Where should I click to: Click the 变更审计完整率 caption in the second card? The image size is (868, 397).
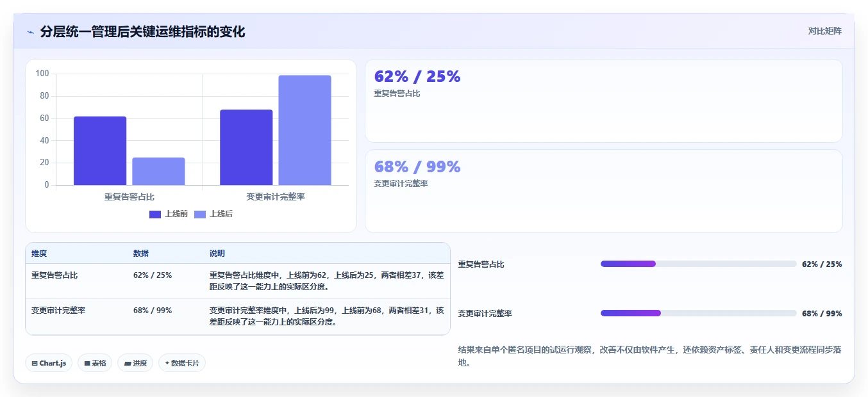(401, 184)
